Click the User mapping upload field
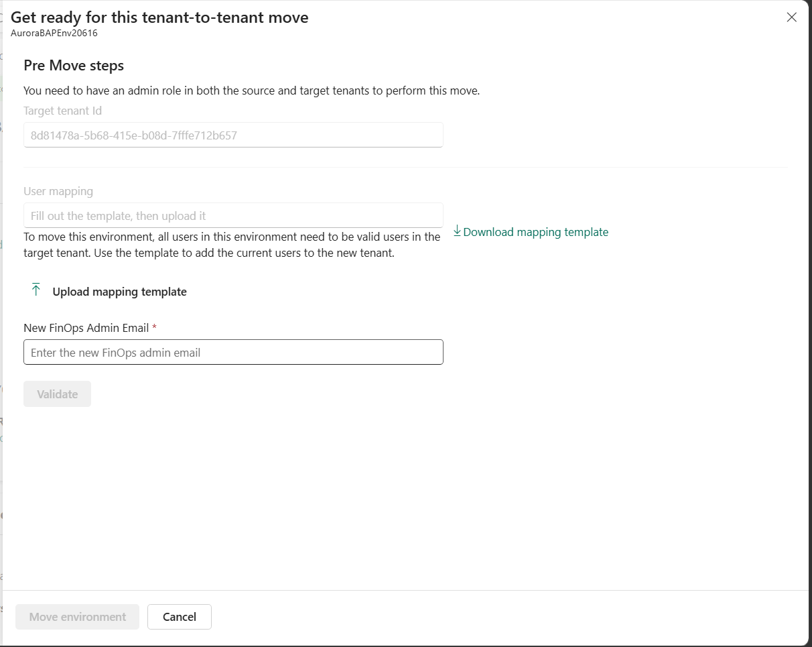 [x=233, y=215]
